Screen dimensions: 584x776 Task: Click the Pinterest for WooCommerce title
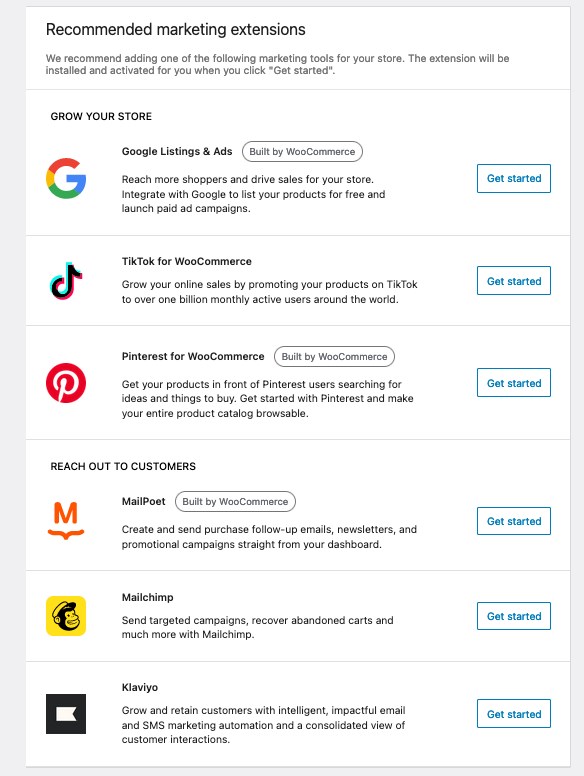(193, 356)
